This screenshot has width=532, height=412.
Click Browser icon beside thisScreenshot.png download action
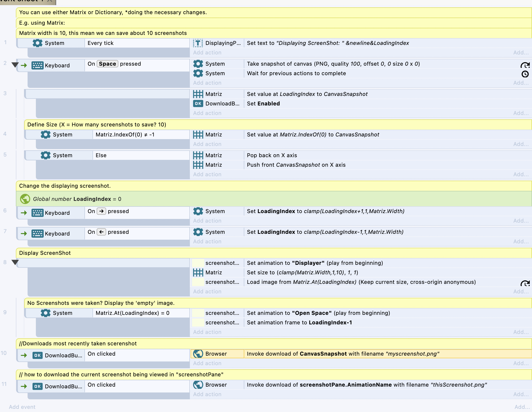coord(198,385)
